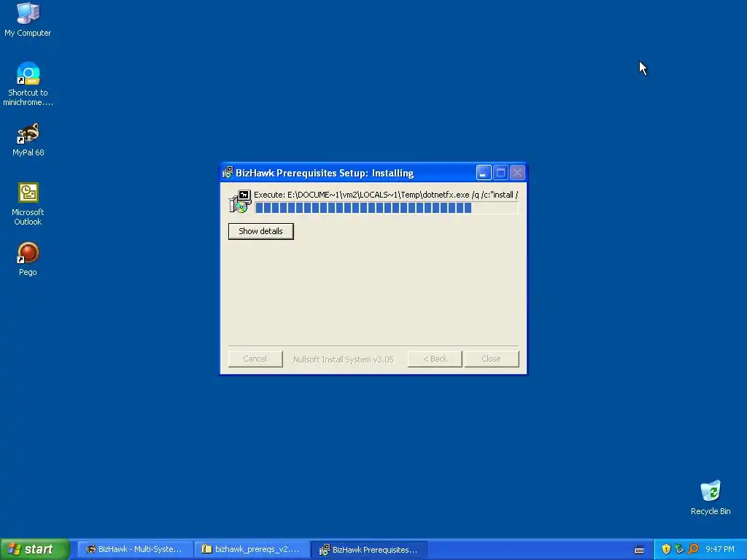
Task: Click the installer icon beside the Execute line
Action: [x=240, y=201]
